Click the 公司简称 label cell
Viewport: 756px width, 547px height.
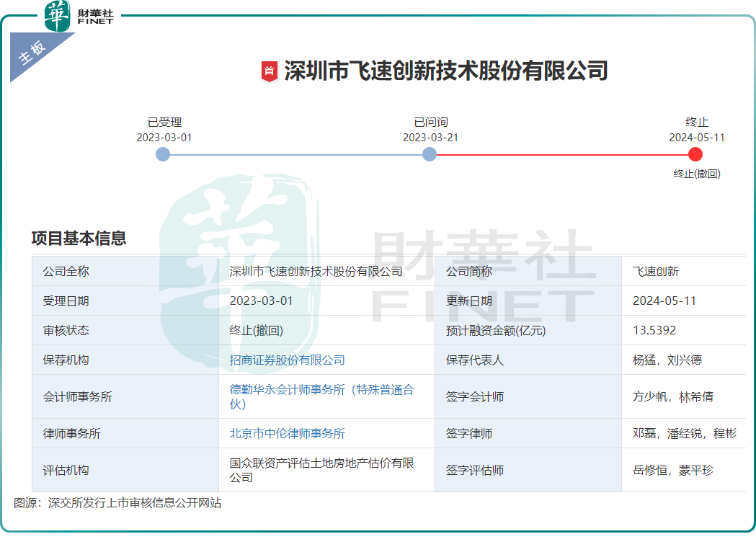click(x=528, y=271)
